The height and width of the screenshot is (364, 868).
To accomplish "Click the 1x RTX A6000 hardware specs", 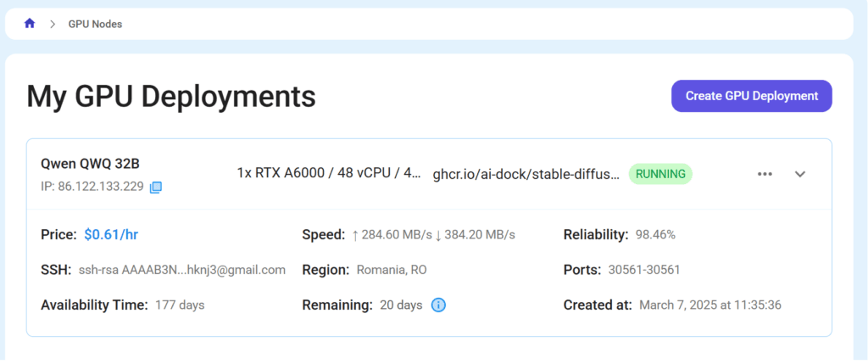I will [328, 173].
